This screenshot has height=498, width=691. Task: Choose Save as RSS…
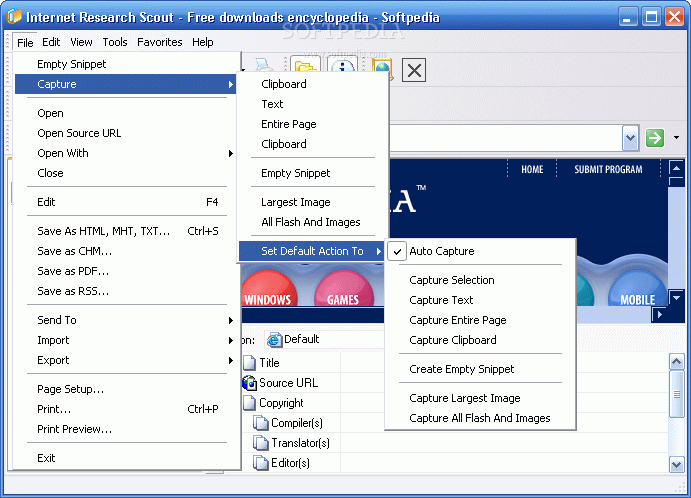tap(126, 291)
